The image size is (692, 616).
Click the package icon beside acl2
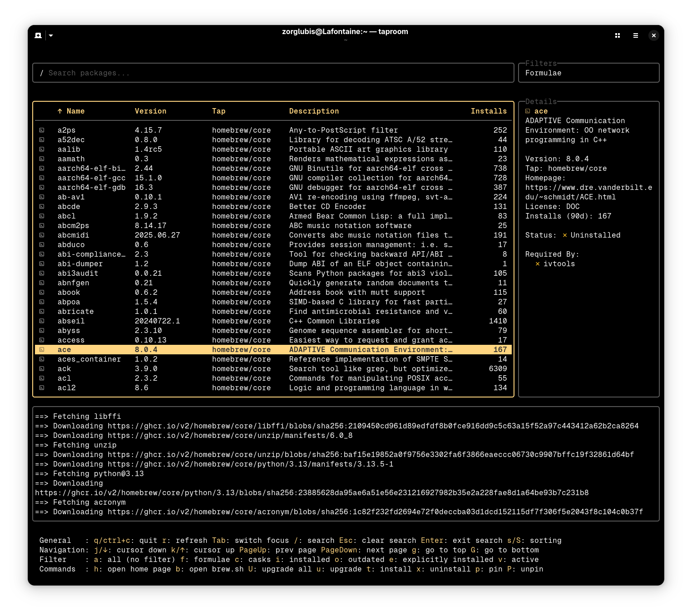(42, 388)
